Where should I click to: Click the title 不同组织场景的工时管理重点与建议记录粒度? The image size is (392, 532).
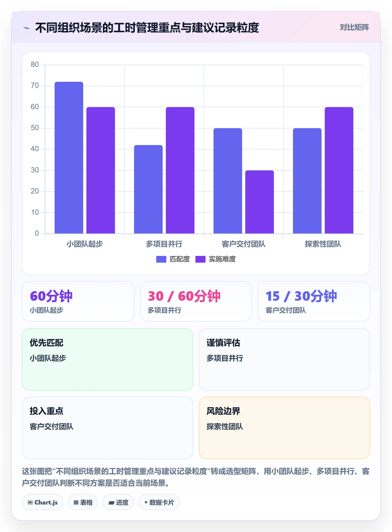pos(147,28)
